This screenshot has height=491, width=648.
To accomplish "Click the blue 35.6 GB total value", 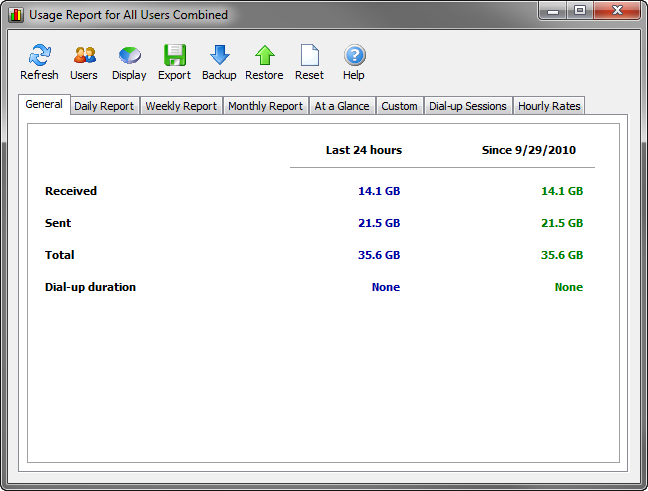I will click(x=379, y=255).
